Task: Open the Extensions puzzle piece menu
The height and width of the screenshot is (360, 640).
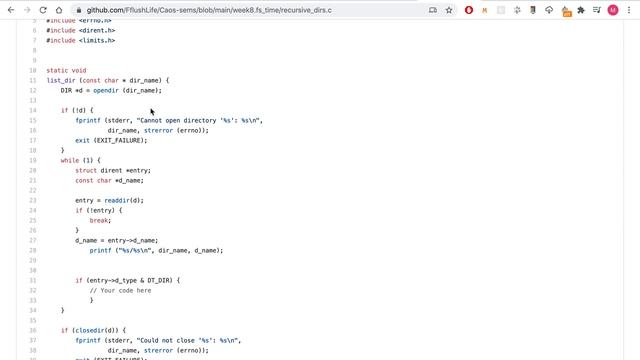Action: pyautogui.click(x=581, y=10)
